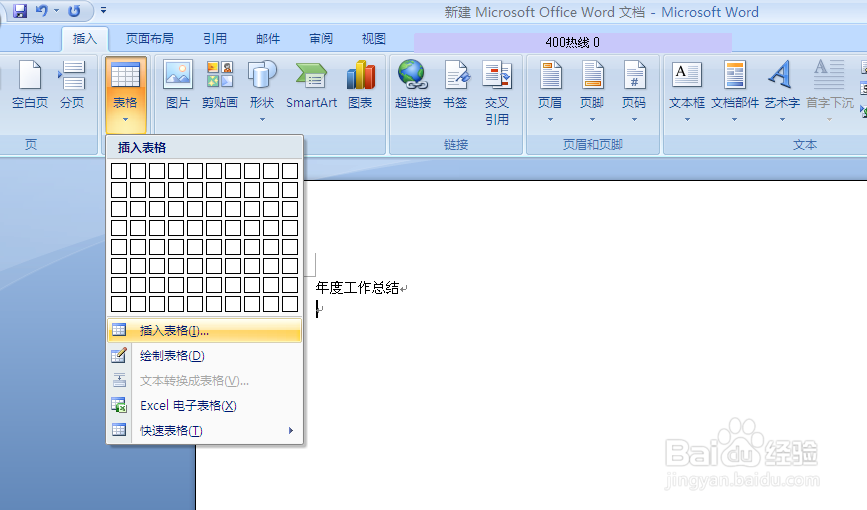Open the 形状 shapes gallery
Screen dimensions: 867x510
click(262, 85)
